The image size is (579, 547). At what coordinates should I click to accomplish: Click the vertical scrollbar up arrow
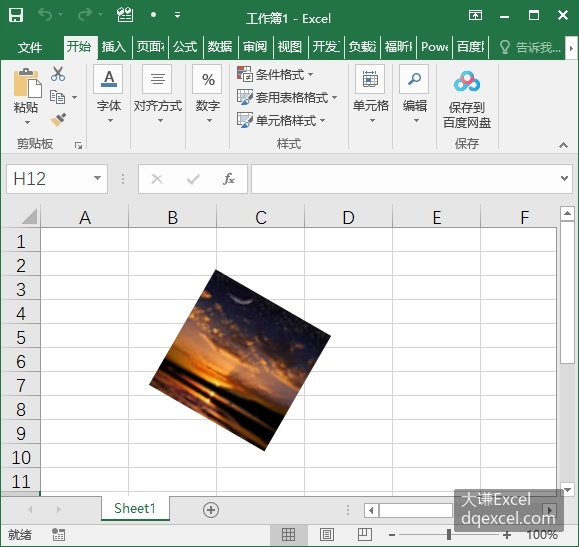coord(567,213)
